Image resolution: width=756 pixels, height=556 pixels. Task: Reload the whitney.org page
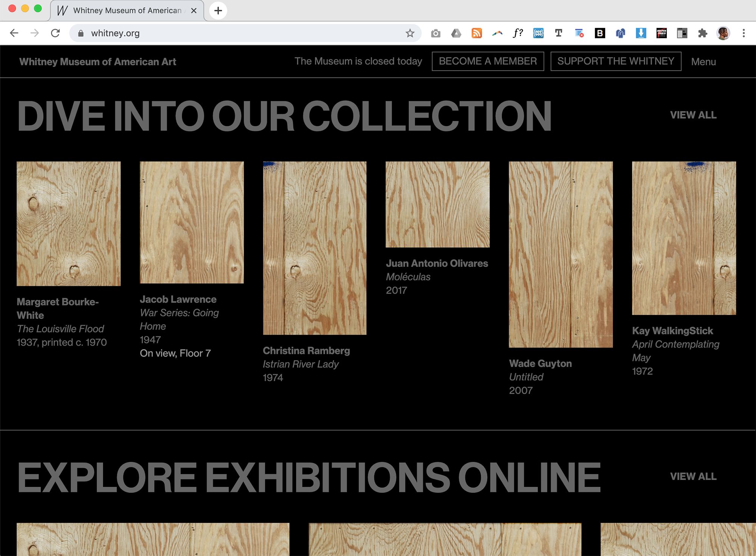click(x=56, y=33)
